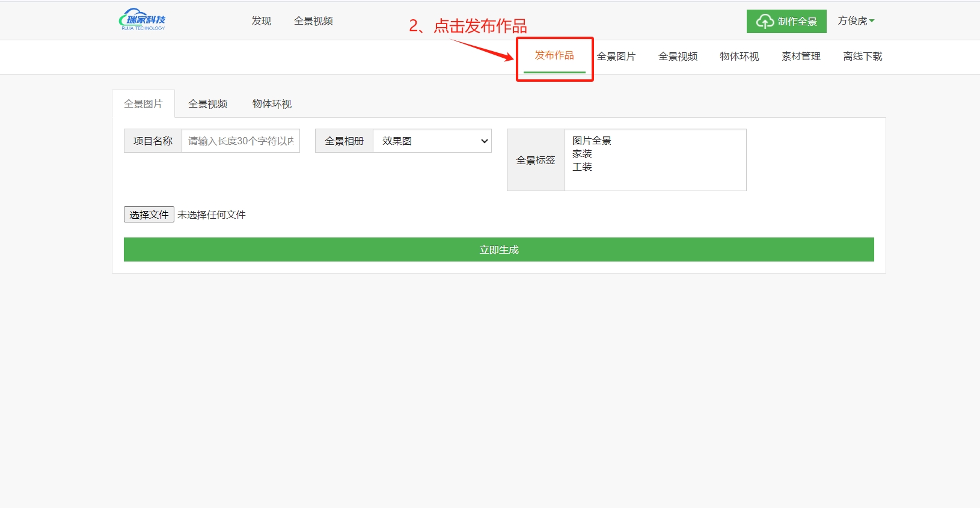Open the 发现 navigation link
The width and height of the screenshot is (980, 508).
(261, 21)
